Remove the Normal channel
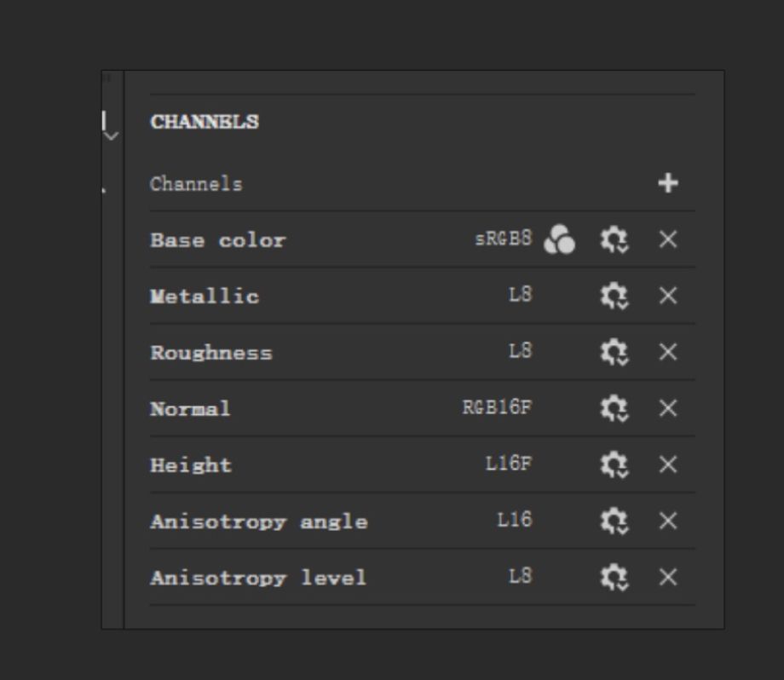This screenshot has height=680, width=784. pyautogui.click(x=668, y=409)
